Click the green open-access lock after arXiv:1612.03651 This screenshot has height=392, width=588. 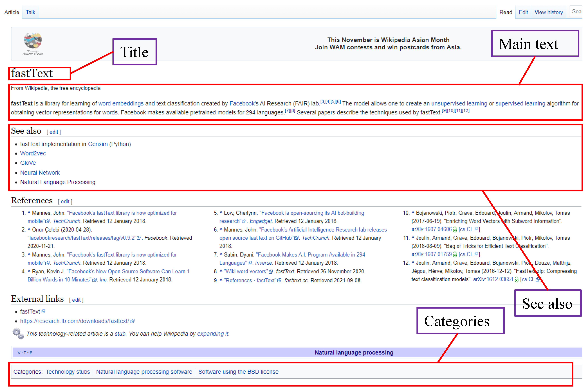pyautogui.click(x=516, y=279)
